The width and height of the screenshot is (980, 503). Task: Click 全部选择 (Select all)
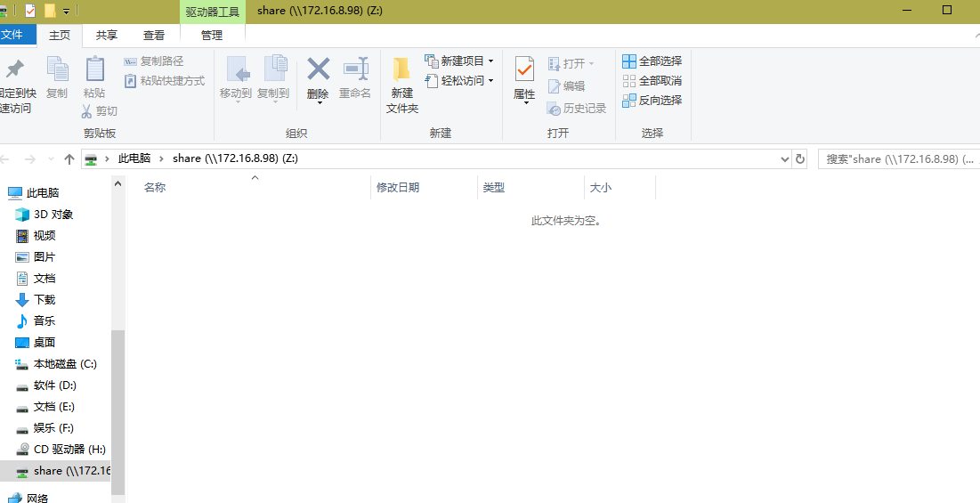click(652, 61)
